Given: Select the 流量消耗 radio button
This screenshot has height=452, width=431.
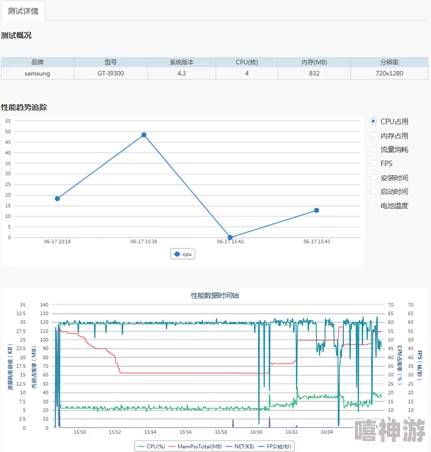Looking at the screenshot, I should [373, 150].
